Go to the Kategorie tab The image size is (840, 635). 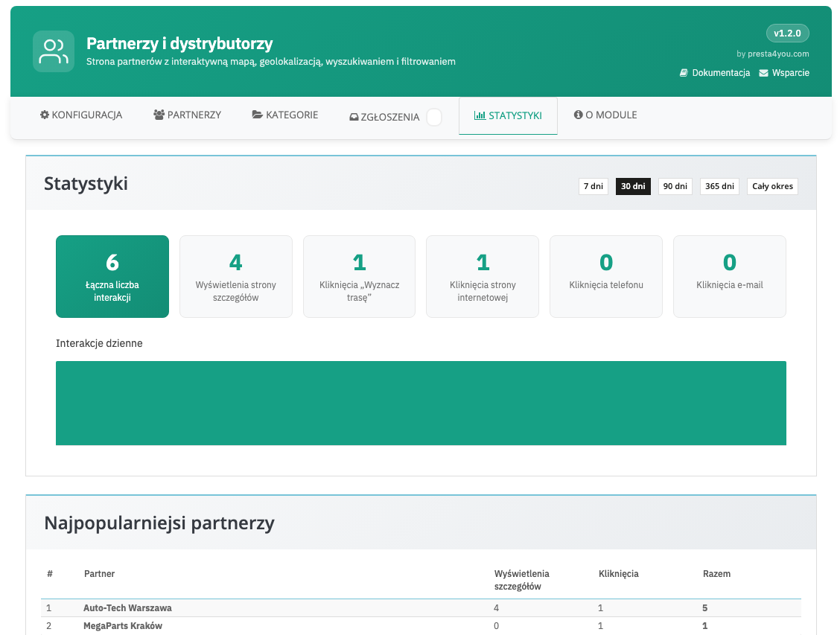tap(285, 115)
